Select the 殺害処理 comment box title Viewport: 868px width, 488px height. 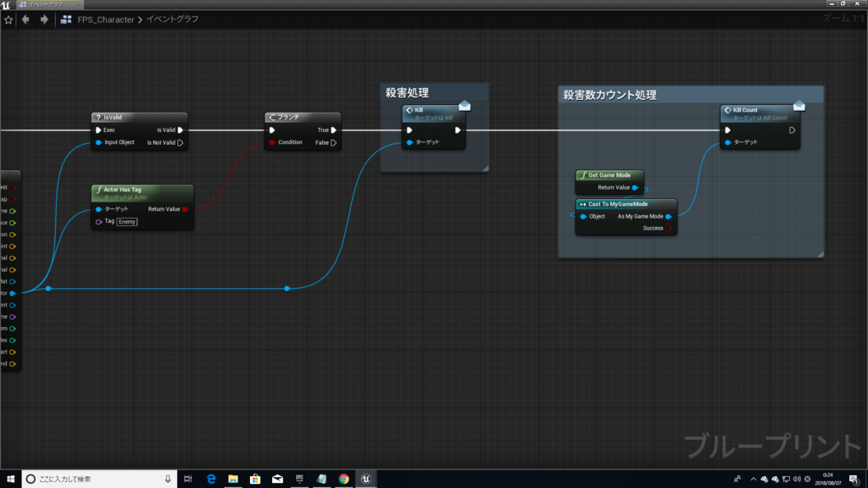click(x=407, y=93)
